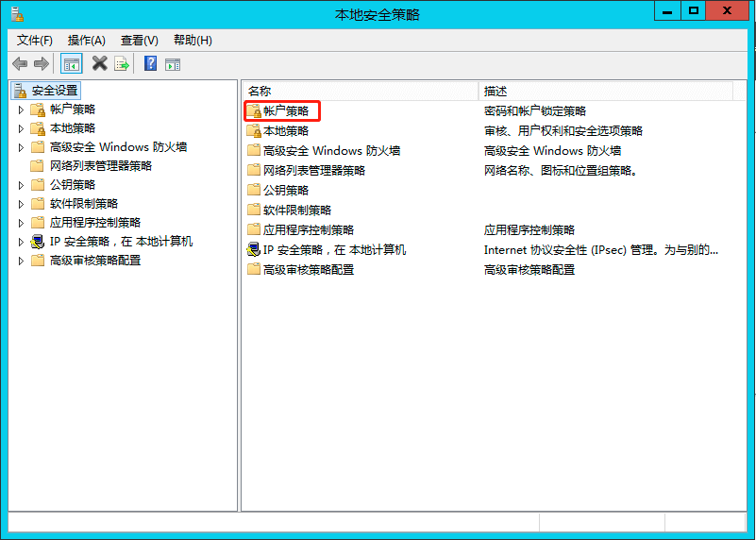Viewport: 756px width, 540px height.
Task: Open Help via blue question-mark icon
Action: point(150,63)
